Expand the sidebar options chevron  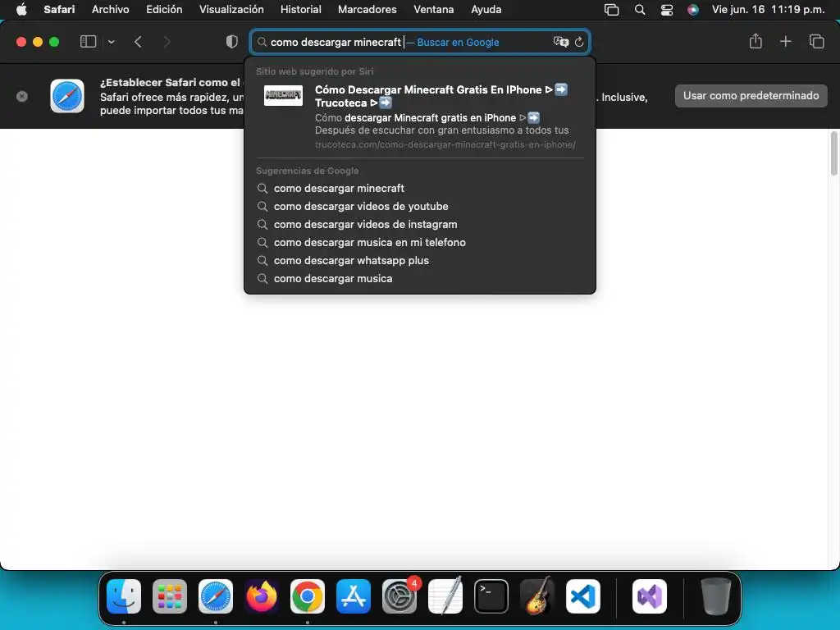point(111,42)
